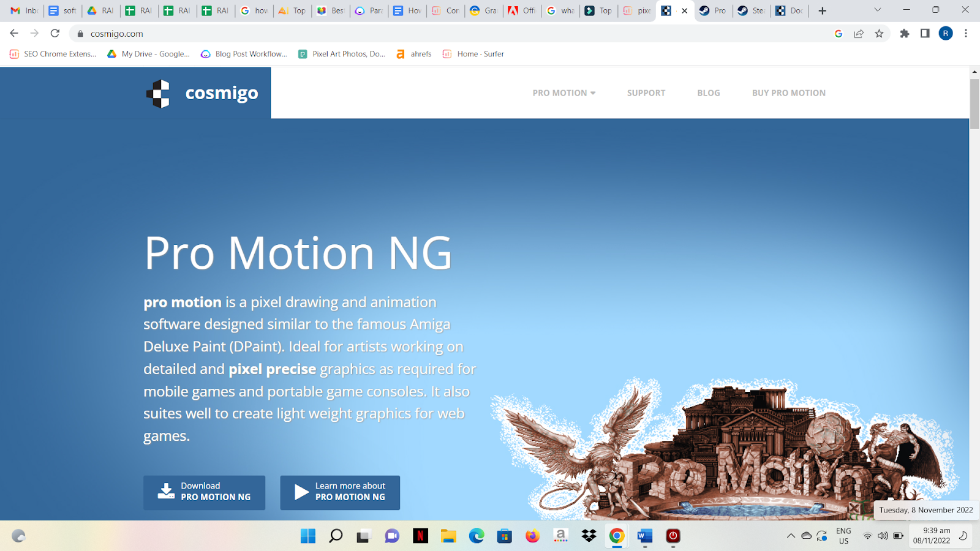
Task: Show hidden system tray icons
Action: point(791,536)
